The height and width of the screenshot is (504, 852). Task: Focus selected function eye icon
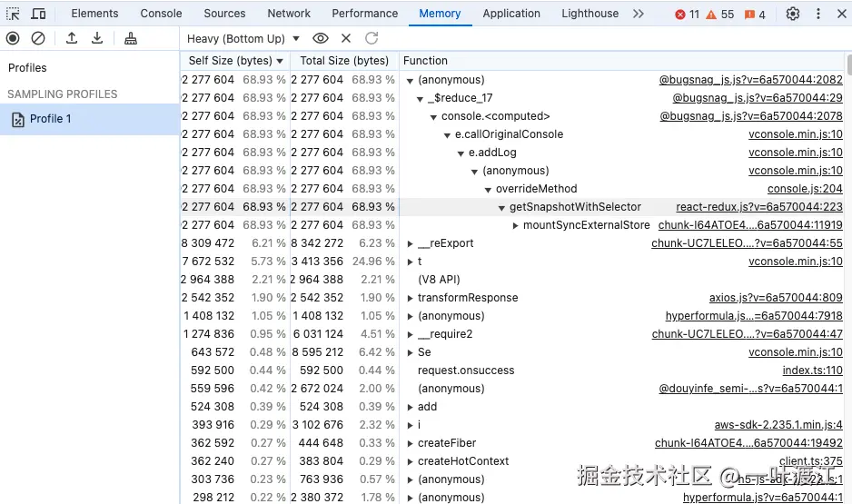pyautogui.click(x=321, y=38)
